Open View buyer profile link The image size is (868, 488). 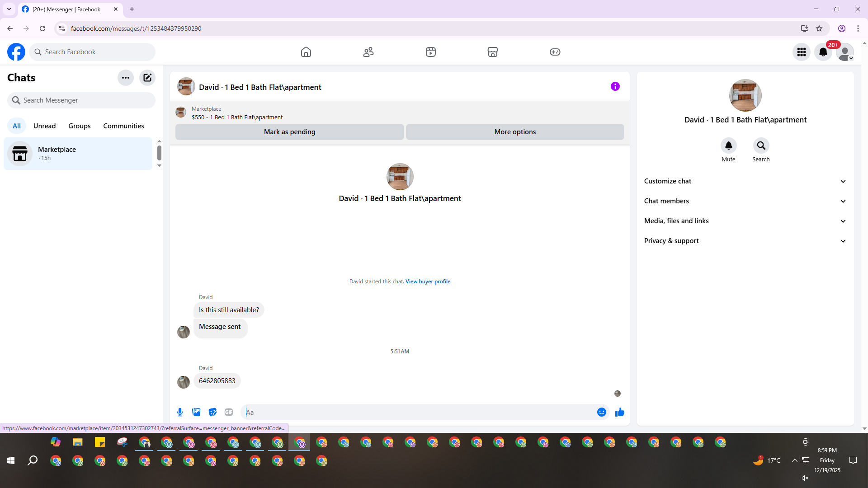(x=428, y=282)
